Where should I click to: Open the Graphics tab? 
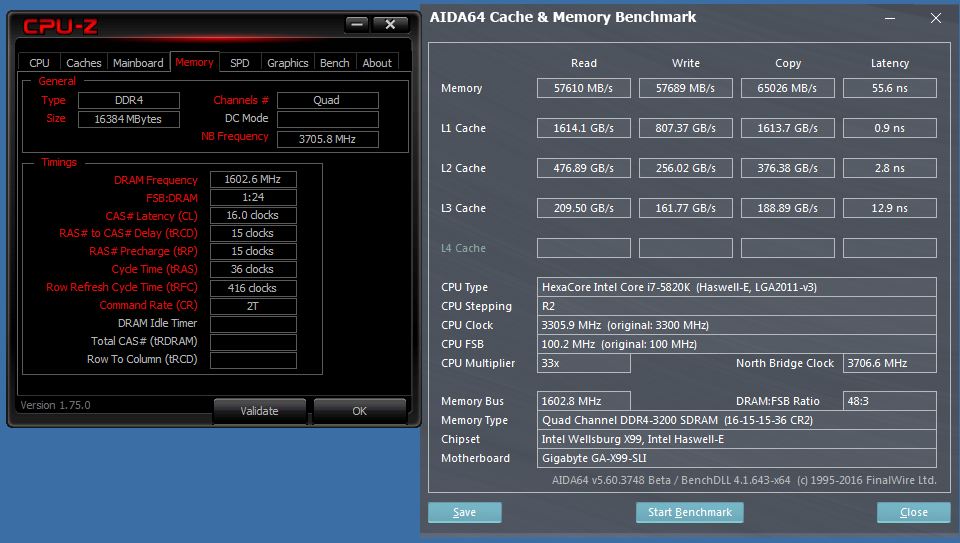(288, 63)
